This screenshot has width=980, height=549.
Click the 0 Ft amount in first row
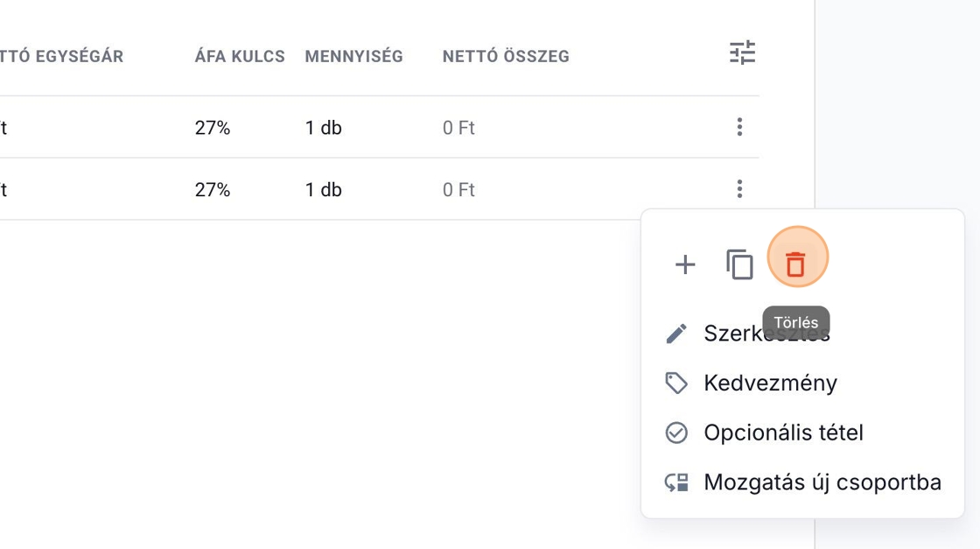(x=458, y=129)
